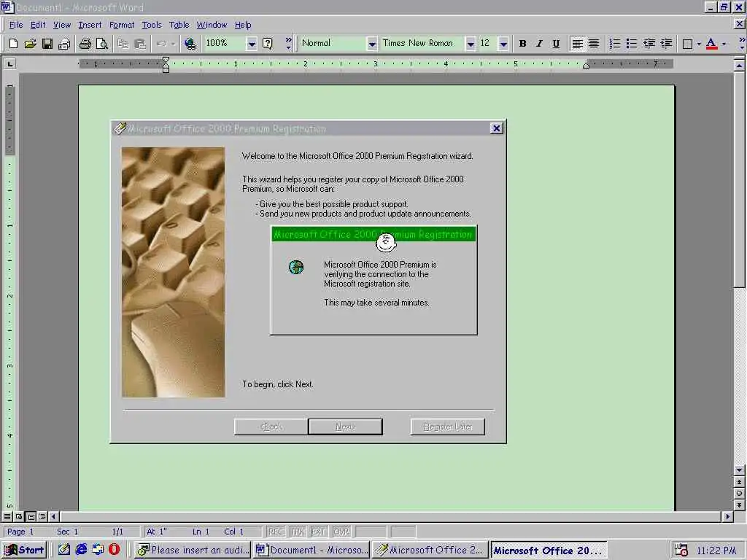The image size is (747, 560).
Task: Open the Web toolbar globe icon
Action: 190,44
